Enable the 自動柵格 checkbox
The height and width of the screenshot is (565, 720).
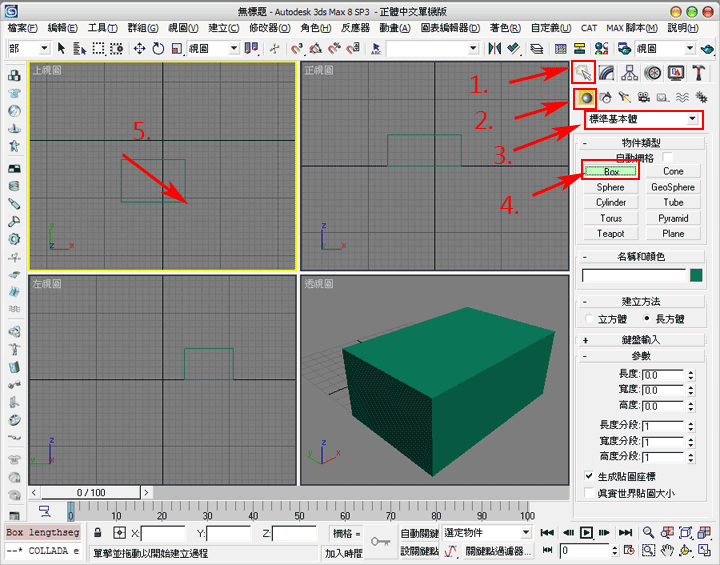[x=667, y=158]
